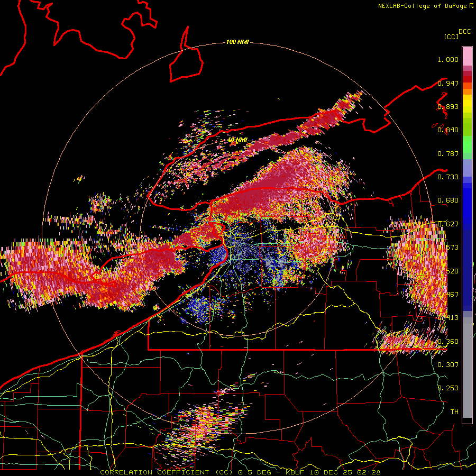Select the 0.253 legend value
The image size is (476, 476).
tap(448, 388)
